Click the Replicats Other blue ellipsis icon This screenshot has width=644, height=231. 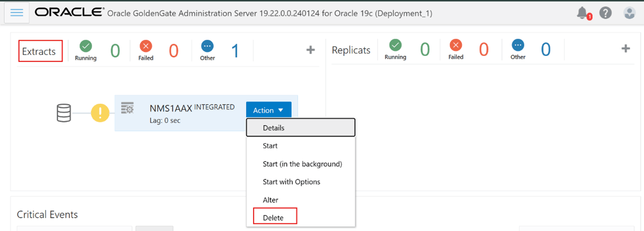(518, 45)
